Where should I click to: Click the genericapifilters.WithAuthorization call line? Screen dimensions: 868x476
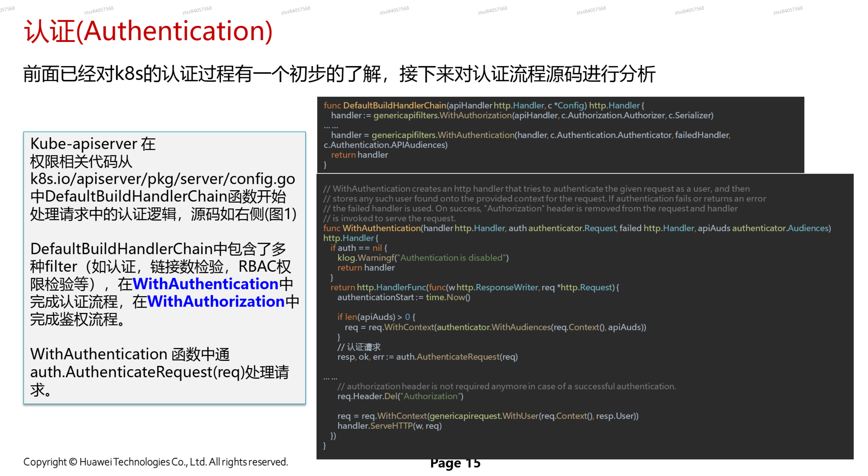tap(522, 115)
